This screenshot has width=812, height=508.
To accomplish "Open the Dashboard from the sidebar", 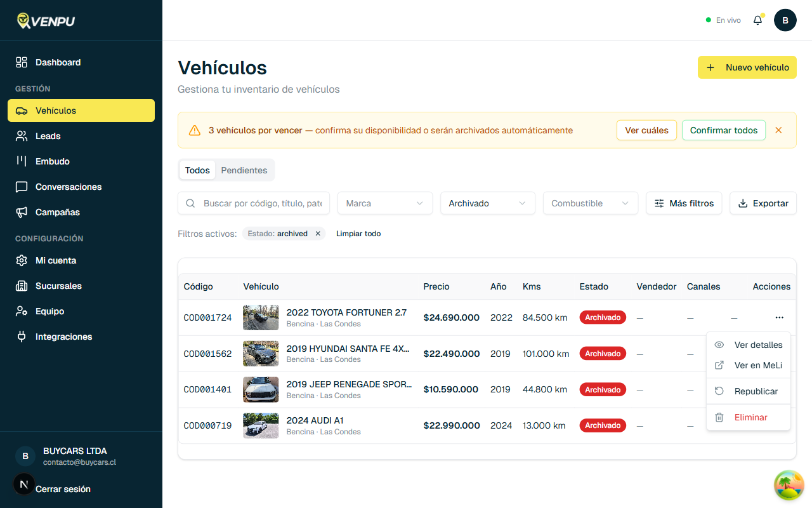I will click(x=20, y=62).
